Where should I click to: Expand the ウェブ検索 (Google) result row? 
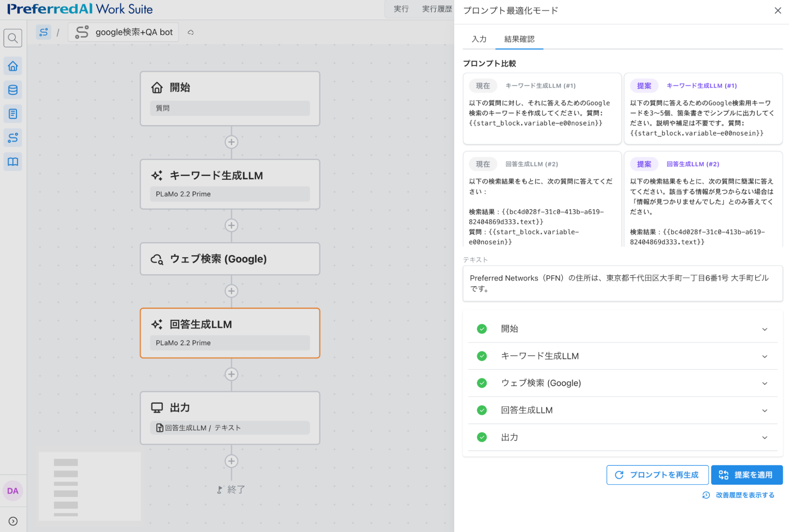764,383
